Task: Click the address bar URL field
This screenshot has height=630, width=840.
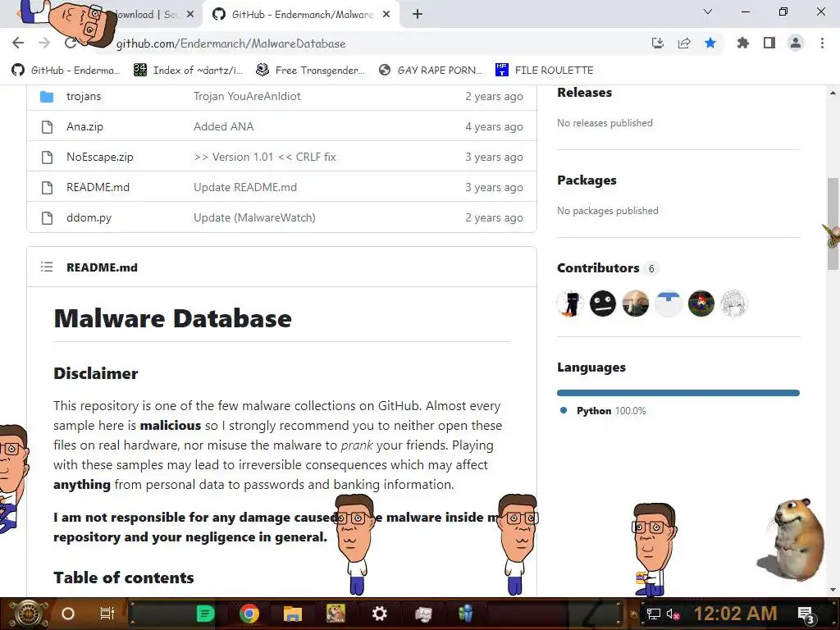Action: pyautogui.click(x=370, y=43)
